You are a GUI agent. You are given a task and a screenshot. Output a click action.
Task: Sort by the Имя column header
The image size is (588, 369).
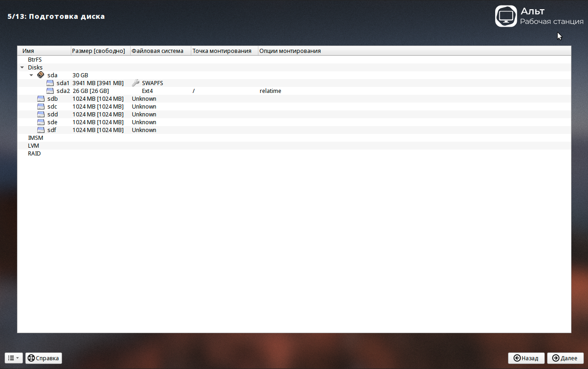[x=44, y=51]
